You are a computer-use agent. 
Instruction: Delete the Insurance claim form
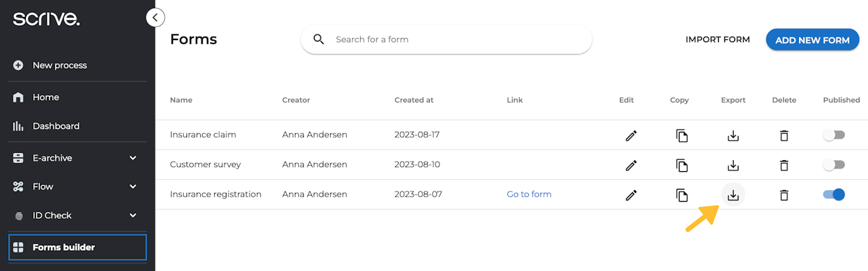coord(784,135)
